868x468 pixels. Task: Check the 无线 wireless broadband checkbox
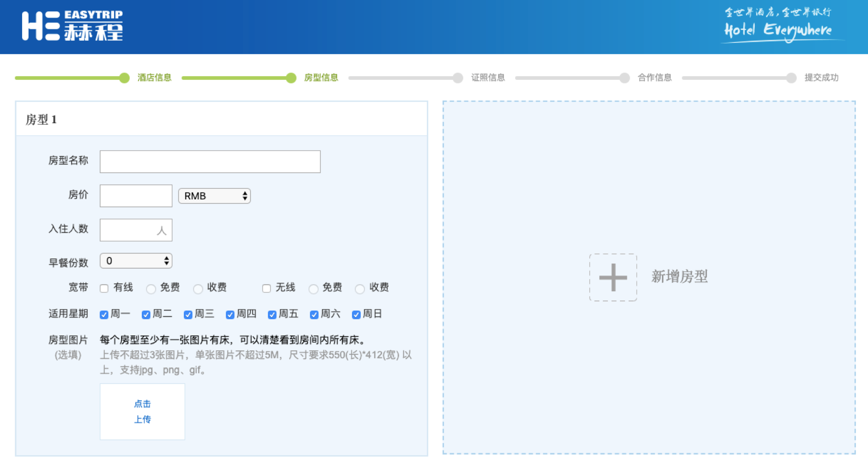(x=267, y=288)
